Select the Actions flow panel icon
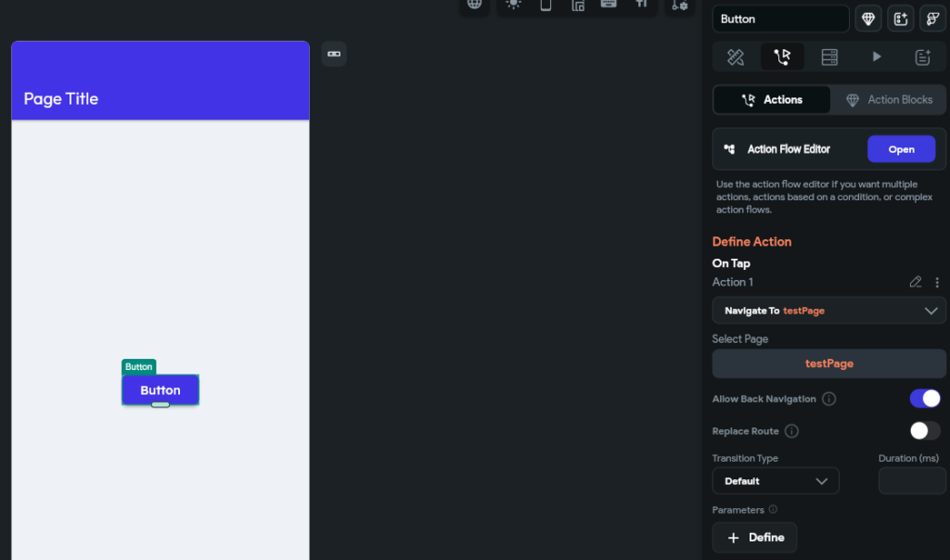 pyautogui.click(x=782, y=57)
